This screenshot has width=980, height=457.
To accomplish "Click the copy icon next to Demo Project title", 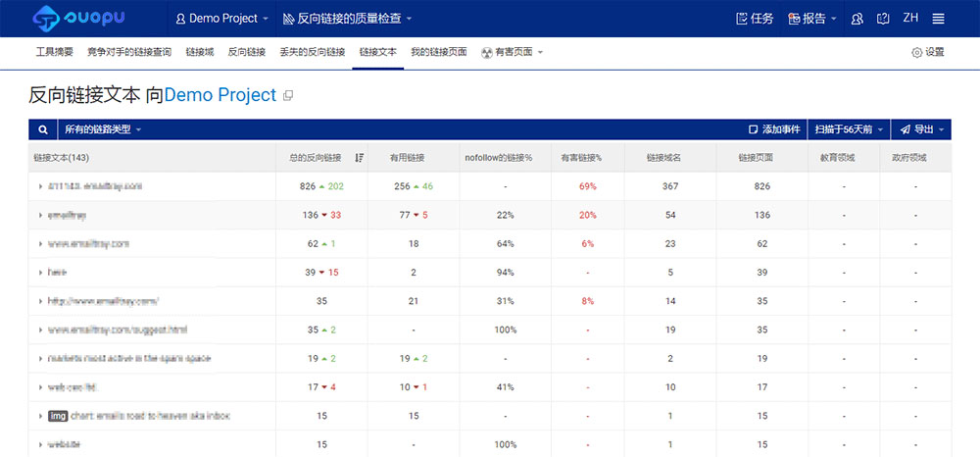I will coord(287,96).
